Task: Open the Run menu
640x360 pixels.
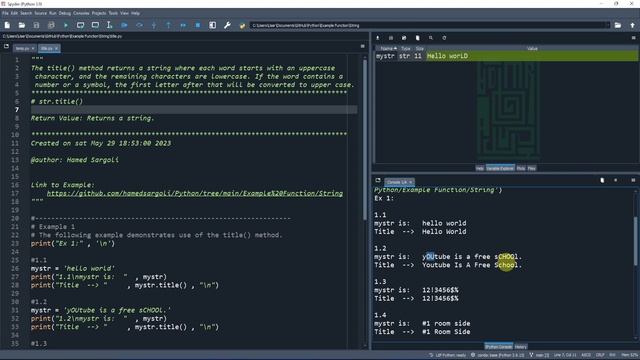Action: (x=53, y=13)
